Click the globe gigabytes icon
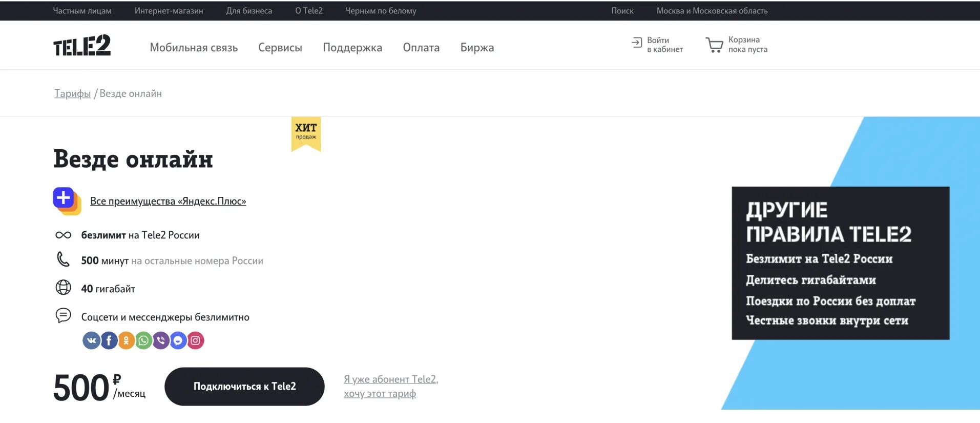 pyautogui.click(x=63, y=287)
